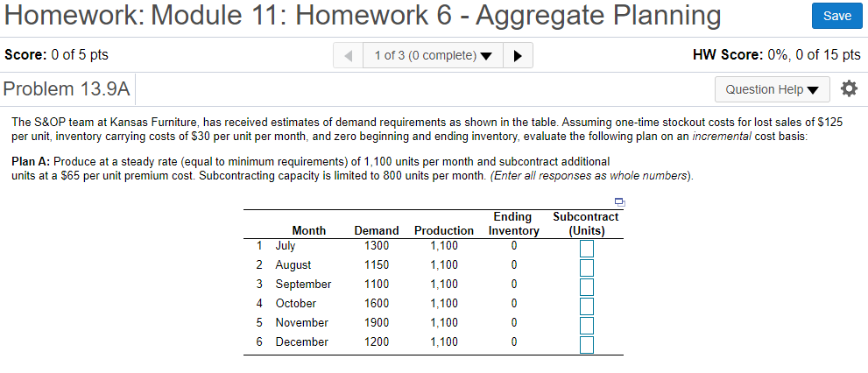Click the 'Subcontract (Units)' column header
Image resolution: width=868 pixels, height=373 pixels.
586,223
